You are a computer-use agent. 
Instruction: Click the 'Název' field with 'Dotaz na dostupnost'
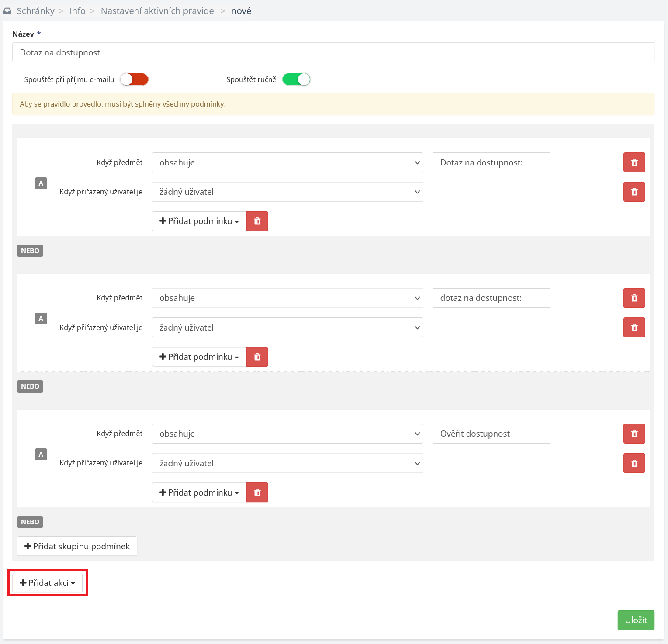(x=333, y=52)
